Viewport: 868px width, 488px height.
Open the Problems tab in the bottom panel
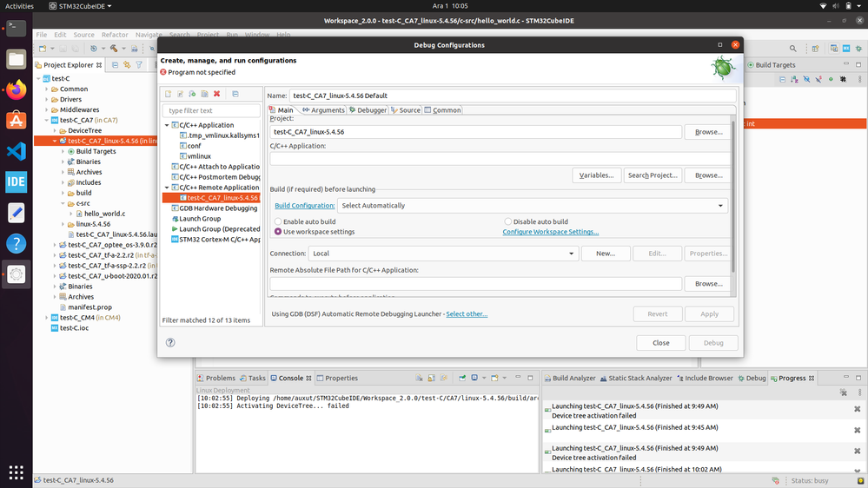coord(215,378)
